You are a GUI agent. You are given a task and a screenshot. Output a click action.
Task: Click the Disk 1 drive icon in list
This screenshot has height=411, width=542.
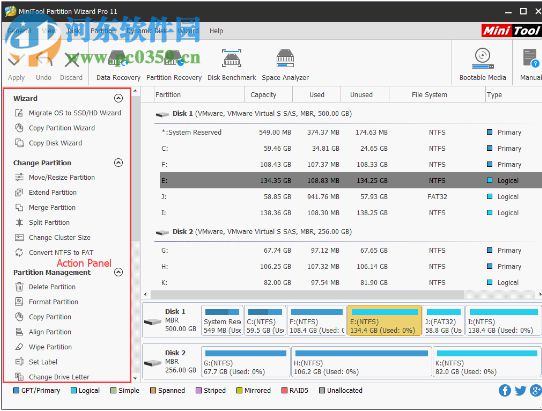tap(162, 114)
